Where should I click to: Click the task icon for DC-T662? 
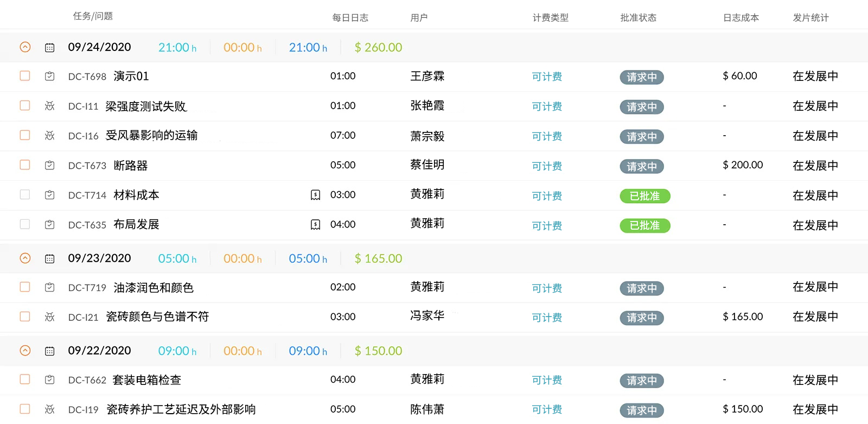pyautogui.click(x=49, y=380)
